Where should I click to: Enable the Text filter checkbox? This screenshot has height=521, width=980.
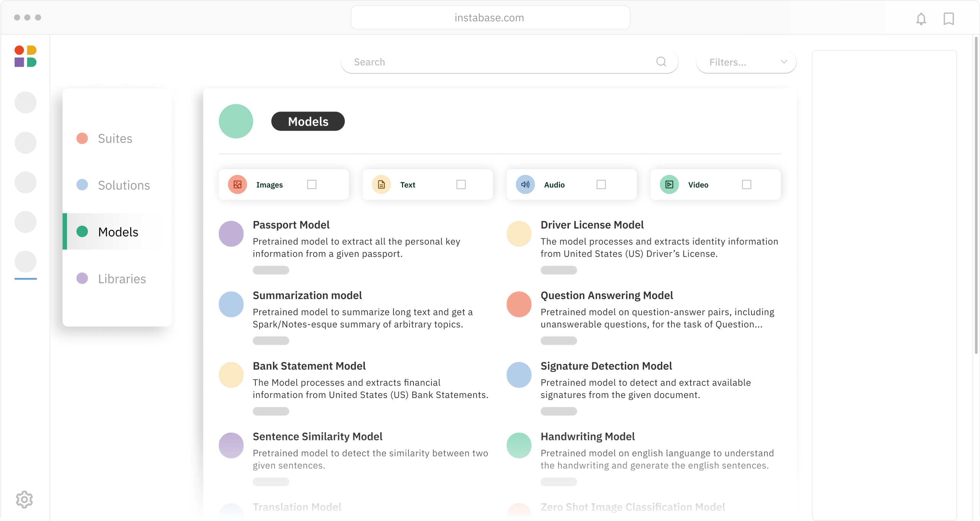pos(461,185)
